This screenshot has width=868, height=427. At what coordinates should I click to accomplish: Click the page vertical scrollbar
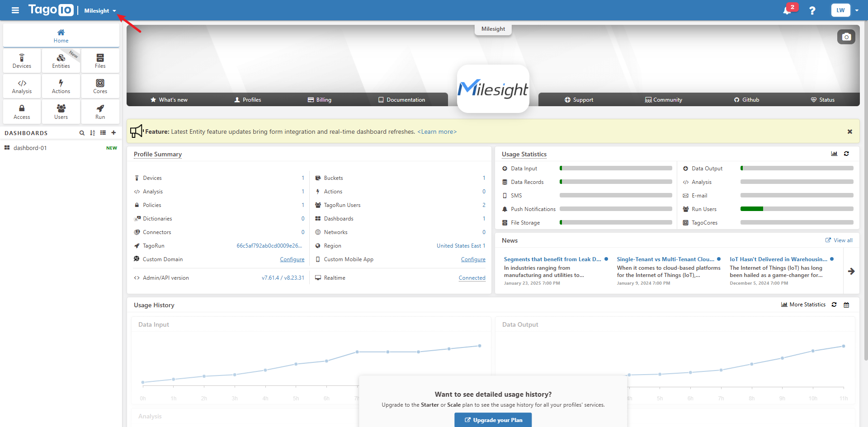click(866, 190)
